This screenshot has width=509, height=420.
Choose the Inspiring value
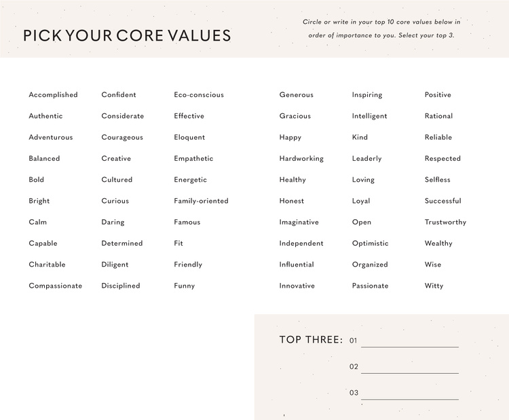point(366,95)
